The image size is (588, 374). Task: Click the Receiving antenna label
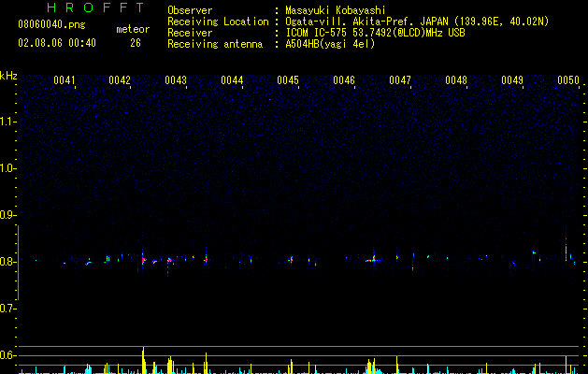click(x=215, y=44)
